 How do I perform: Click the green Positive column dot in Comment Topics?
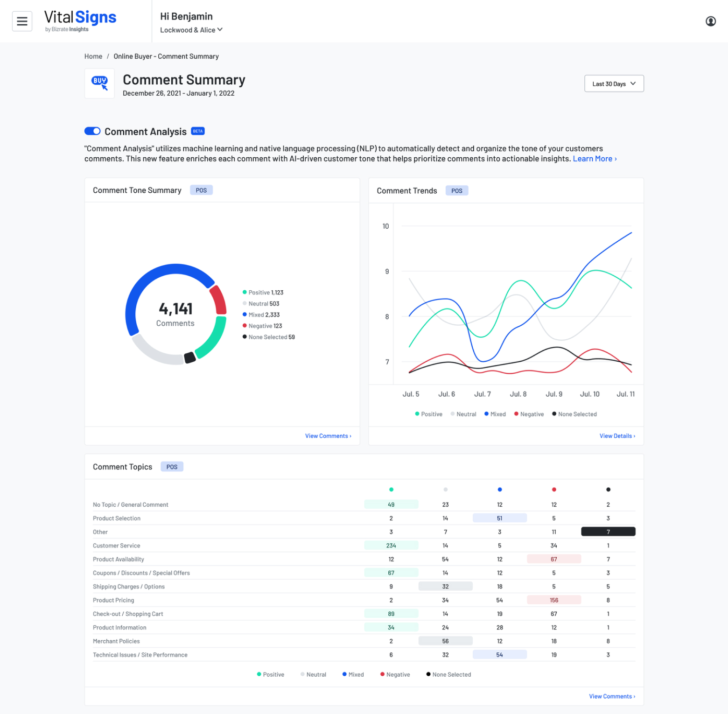pyautogui.click(x=391, y=490)
